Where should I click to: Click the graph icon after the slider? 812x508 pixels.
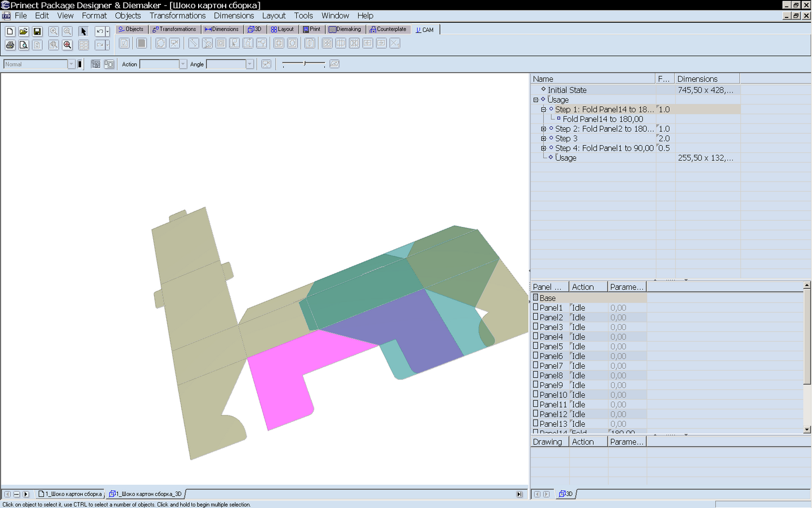coord(335,64)
